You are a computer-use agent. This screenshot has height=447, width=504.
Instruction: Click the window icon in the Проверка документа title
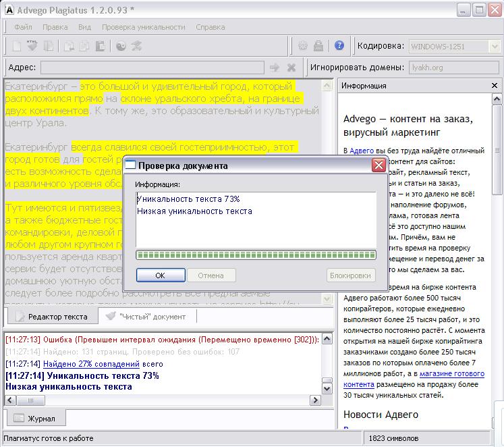[130, 165]
